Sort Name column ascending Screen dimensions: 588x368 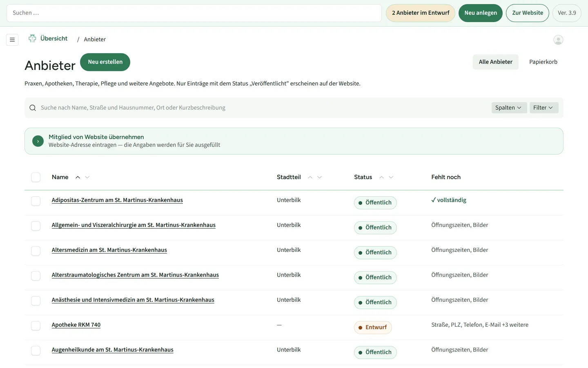(78, 177)
